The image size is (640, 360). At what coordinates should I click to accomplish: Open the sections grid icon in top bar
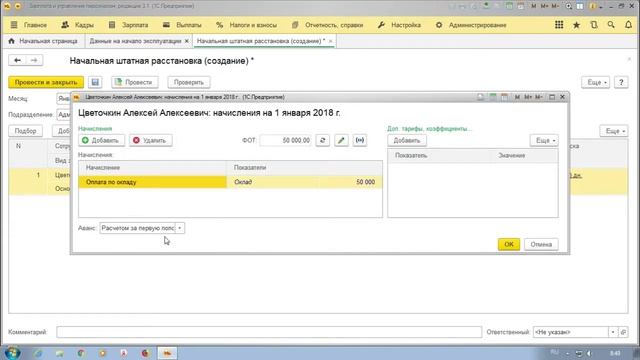click(559, 25)
